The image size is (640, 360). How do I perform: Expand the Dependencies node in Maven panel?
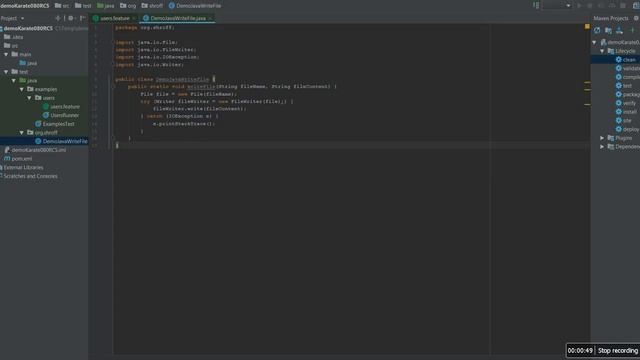pos(602,147)
